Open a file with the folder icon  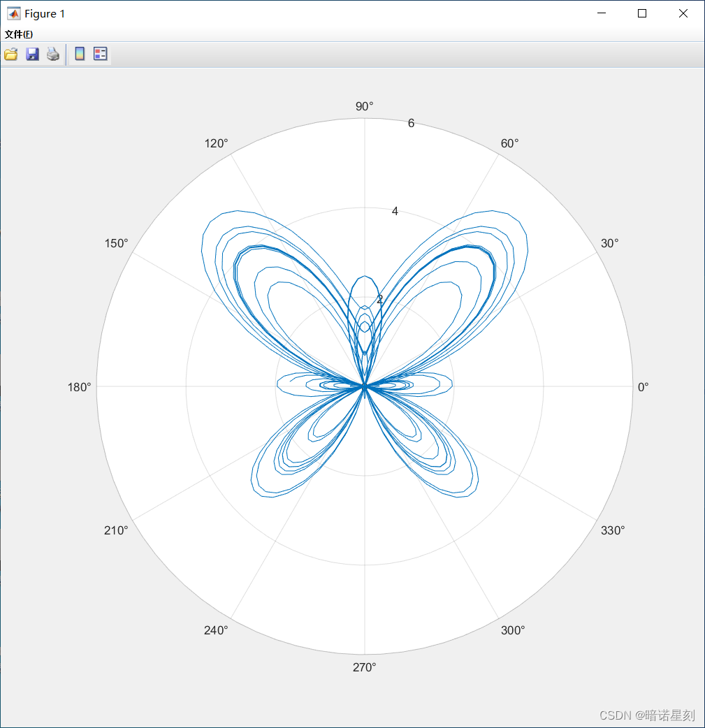11,54
